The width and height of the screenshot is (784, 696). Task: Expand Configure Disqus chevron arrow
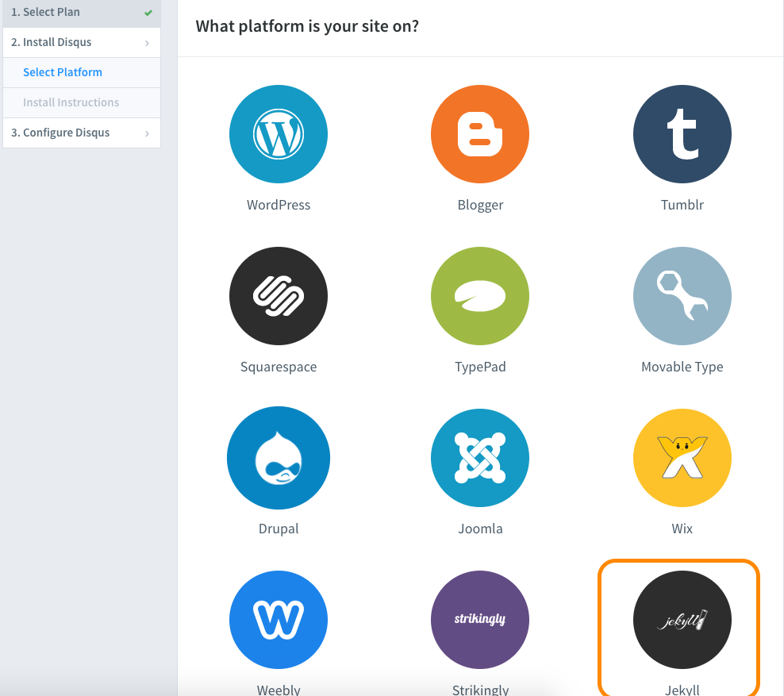147,133
